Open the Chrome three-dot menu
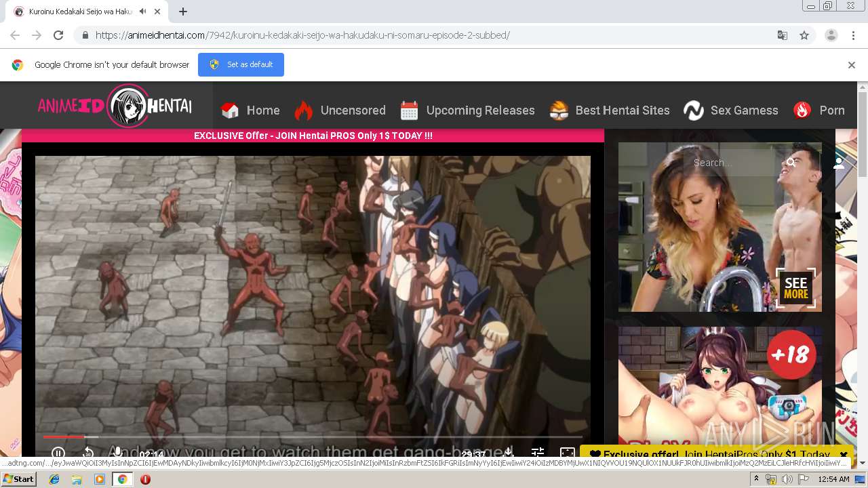This screenshot has width=868, height=488. (853, 35)
